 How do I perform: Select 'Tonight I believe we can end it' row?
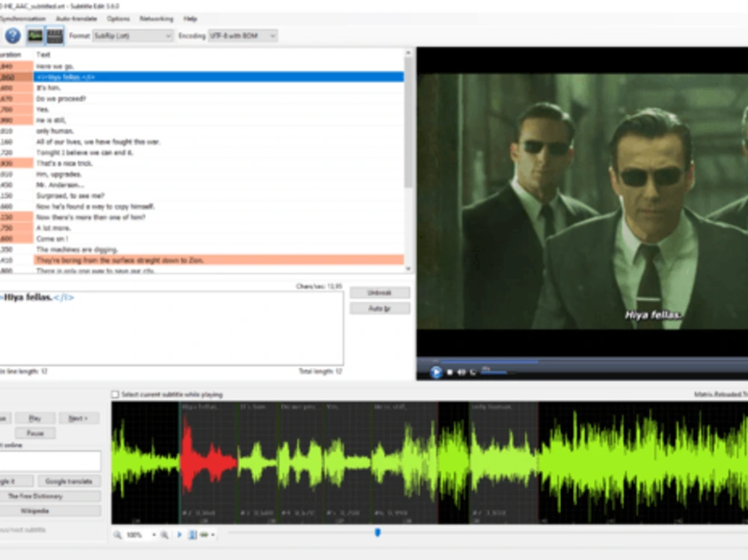pos(201,153)
